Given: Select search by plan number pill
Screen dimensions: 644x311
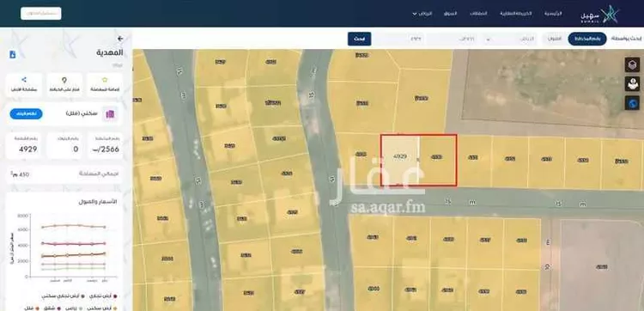Looking at the screenshot, I should coord(587,39).
